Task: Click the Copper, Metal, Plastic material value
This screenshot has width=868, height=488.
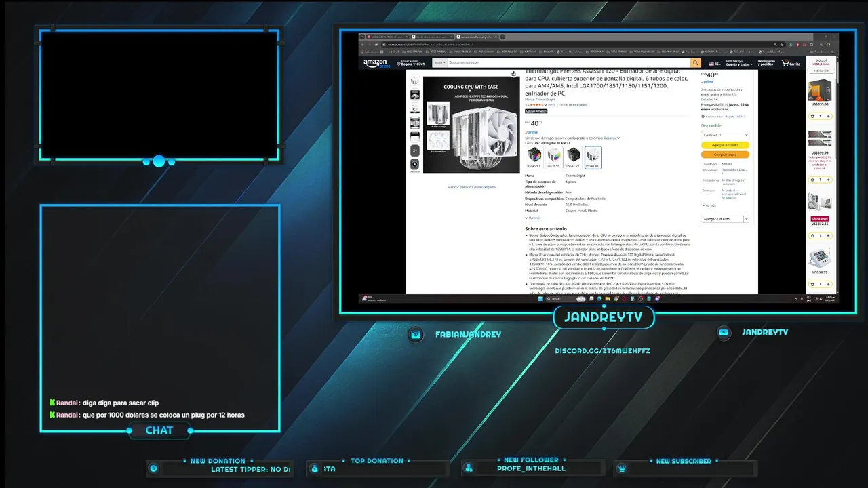Action: [x=581, y=211]
